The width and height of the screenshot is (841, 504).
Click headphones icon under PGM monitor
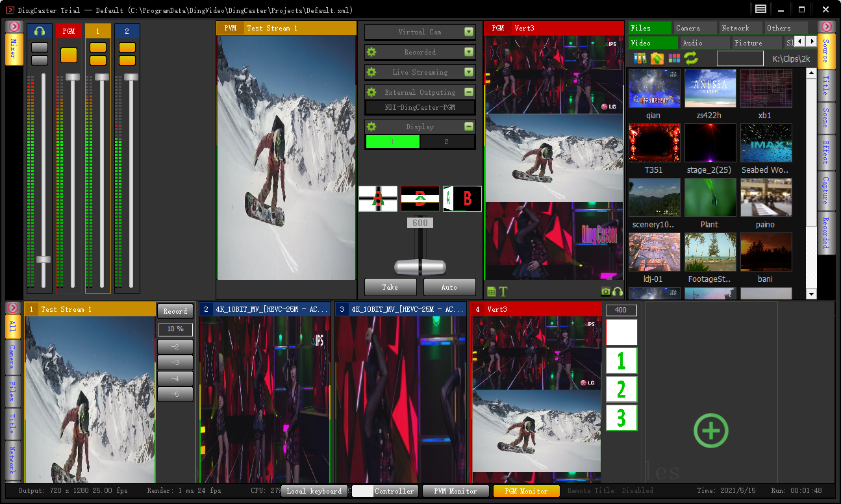click(618, 292)
